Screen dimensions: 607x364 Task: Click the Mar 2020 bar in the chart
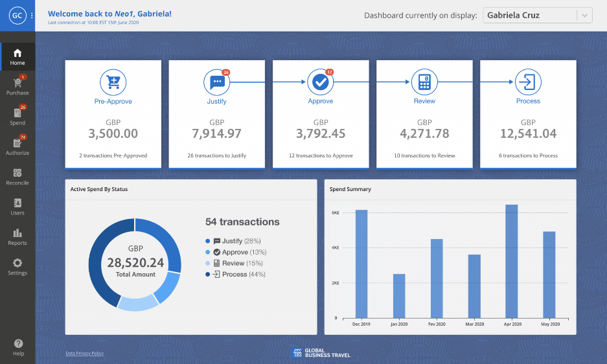474,286
